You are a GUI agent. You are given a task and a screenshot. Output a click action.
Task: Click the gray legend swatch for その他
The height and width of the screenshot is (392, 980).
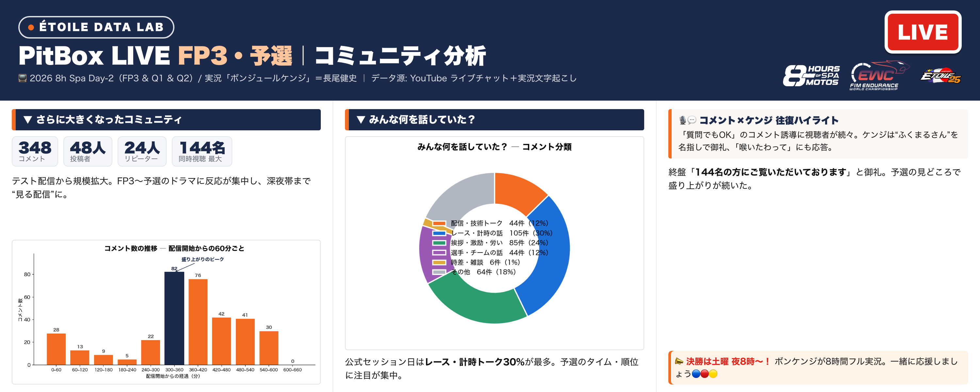point(439,272)
